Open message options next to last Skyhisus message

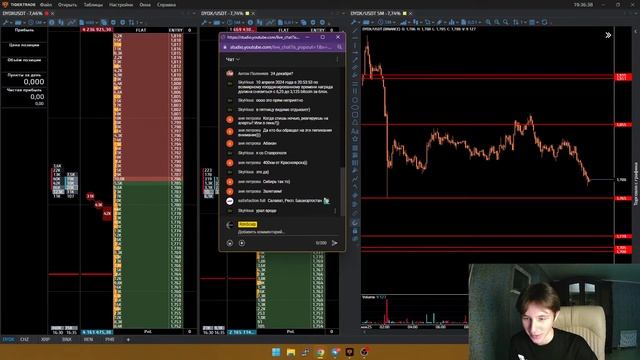pyautogui.click(x=336, y=211)
